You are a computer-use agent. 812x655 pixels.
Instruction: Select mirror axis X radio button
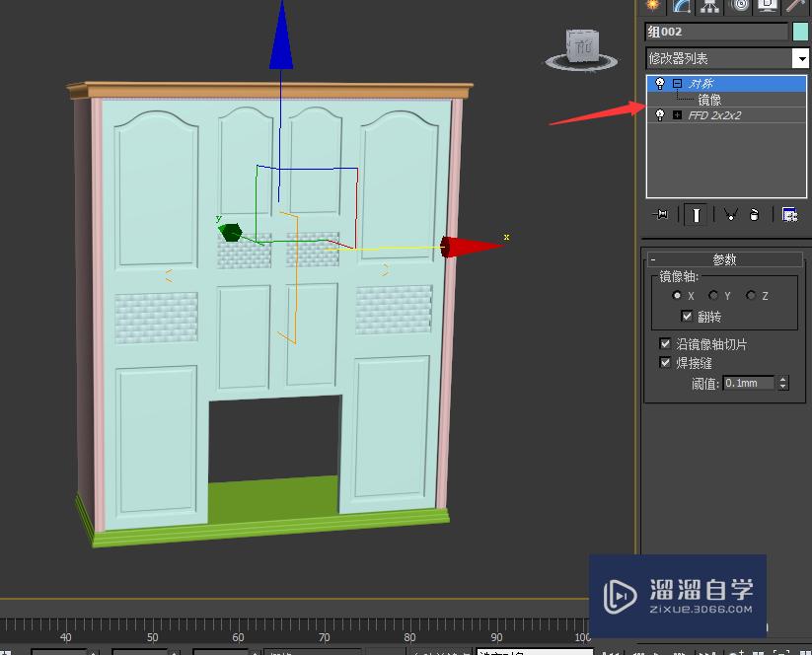click(676, 295)
